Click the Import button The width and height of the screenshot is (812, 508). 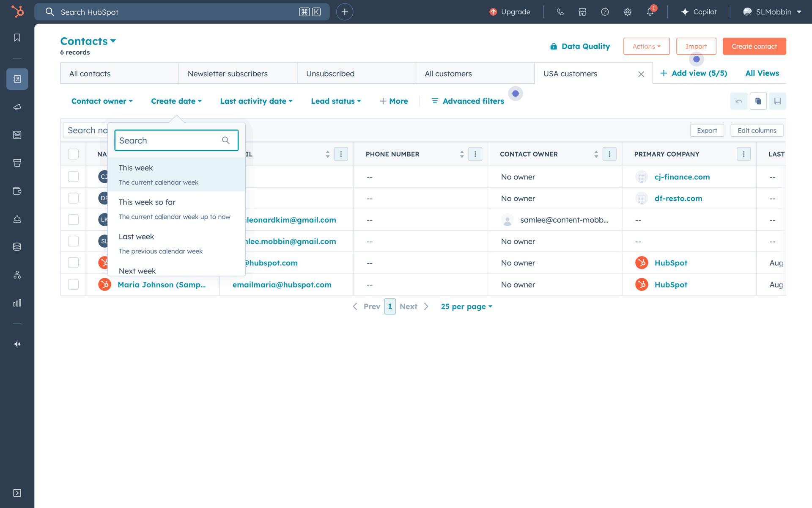click(696, 46)
